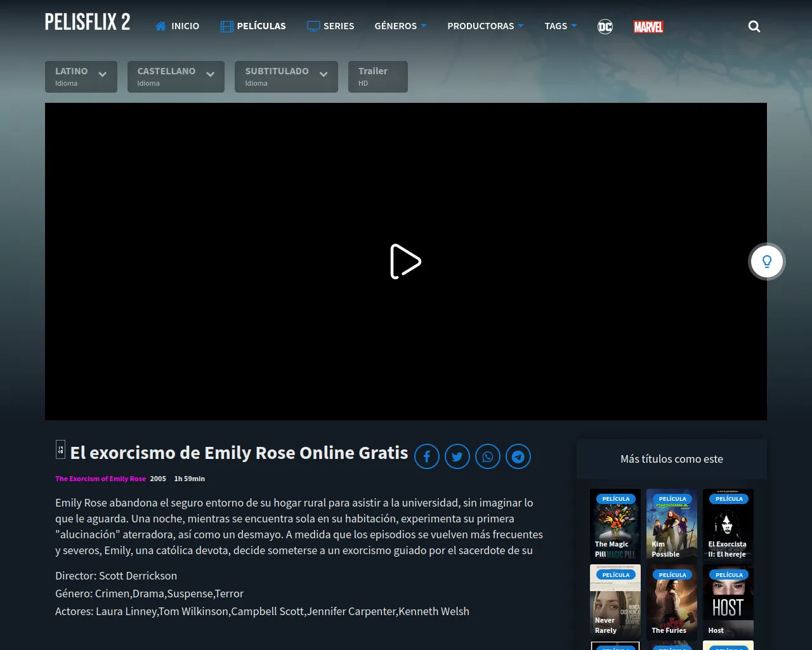Open the GÉNEROS menu
Image resolution: width=812 pixels, height=650 pixels.
click(400, 26)
